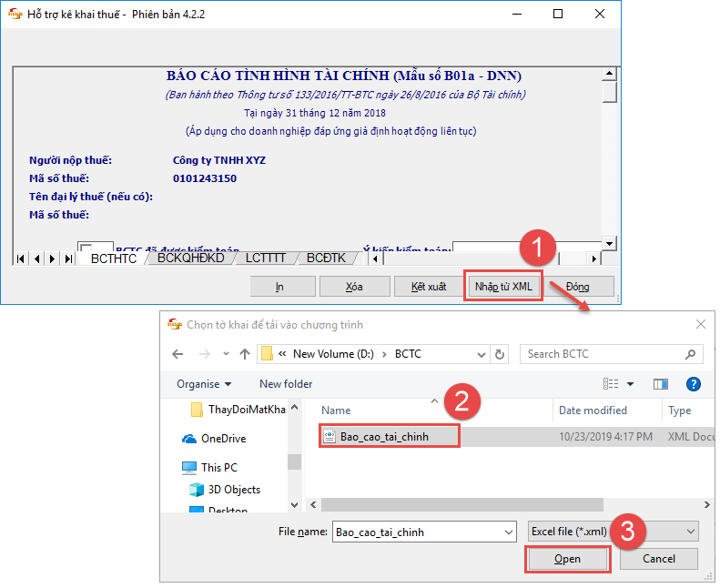
Task: Click the up-one-level arrow
Action: (244, 353)
